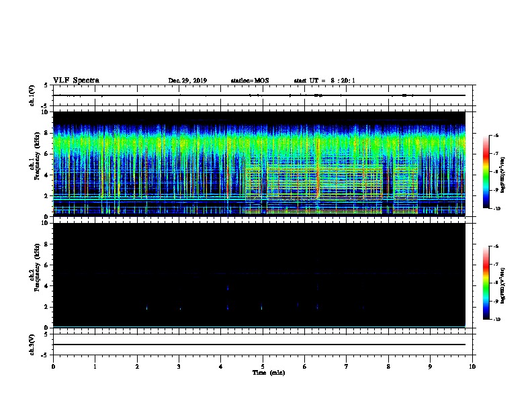Click the "10" frequency tick on ch.2 spectrogram

click(x=45, y=223)
